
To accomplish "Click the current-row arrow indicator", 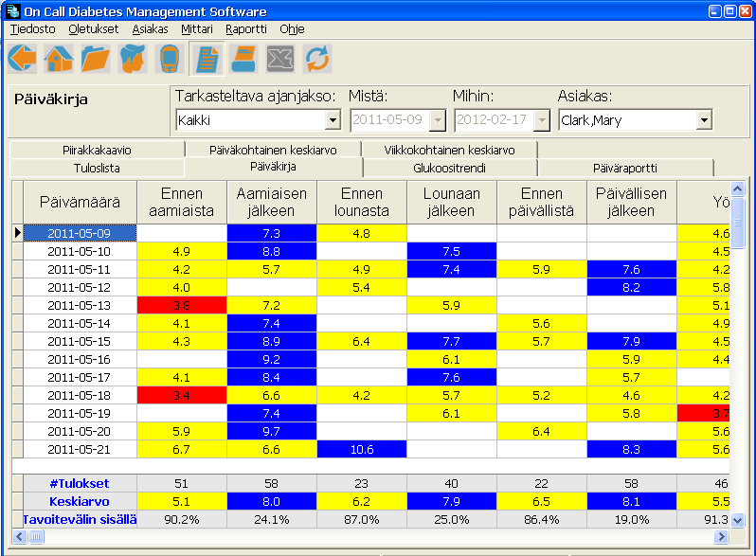I will [18, 233].
